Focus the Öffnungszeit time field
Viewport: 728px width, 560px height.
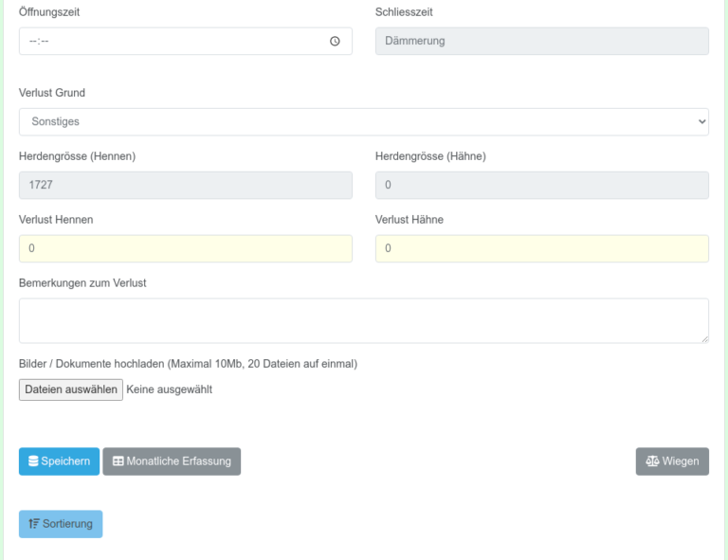click(x=186, y=42)
